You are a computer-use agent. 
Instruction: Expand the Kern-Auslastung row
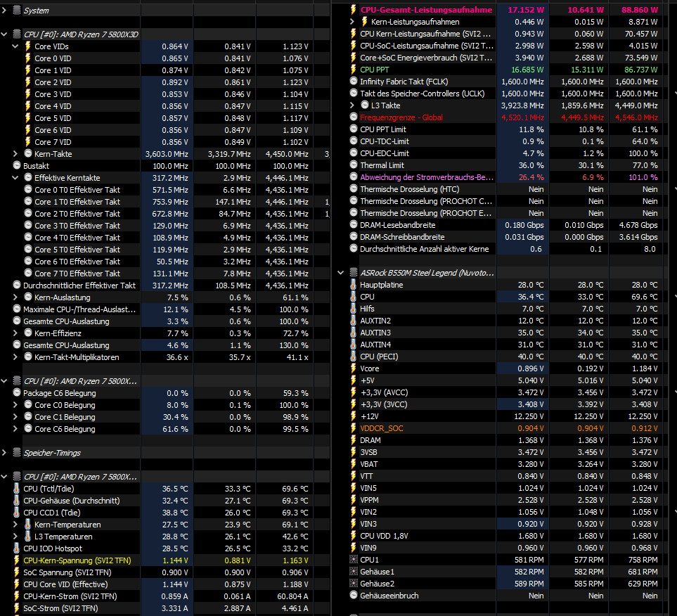click(15, 297)
